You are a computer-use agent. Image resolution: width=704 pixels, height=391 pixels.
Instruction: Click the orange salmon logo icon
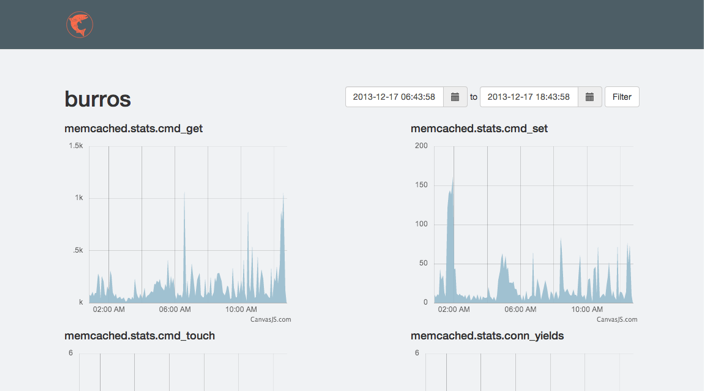[x=79, y=25]
